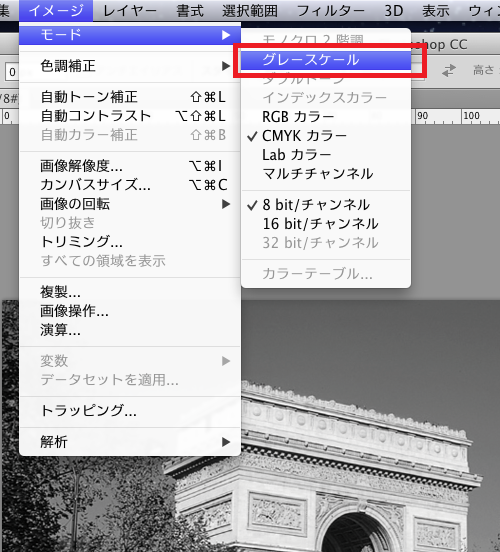Select checked CMYK カラー mode
The height and width of the screenshot is (552, 500).
click(326, 136)
